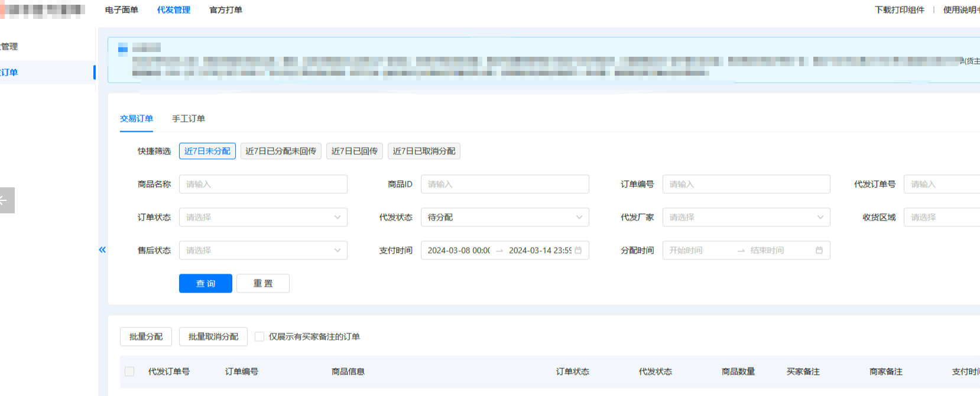
Task: Click 支付时间 start date 2024-03-08
Action: tap(459, 251)
